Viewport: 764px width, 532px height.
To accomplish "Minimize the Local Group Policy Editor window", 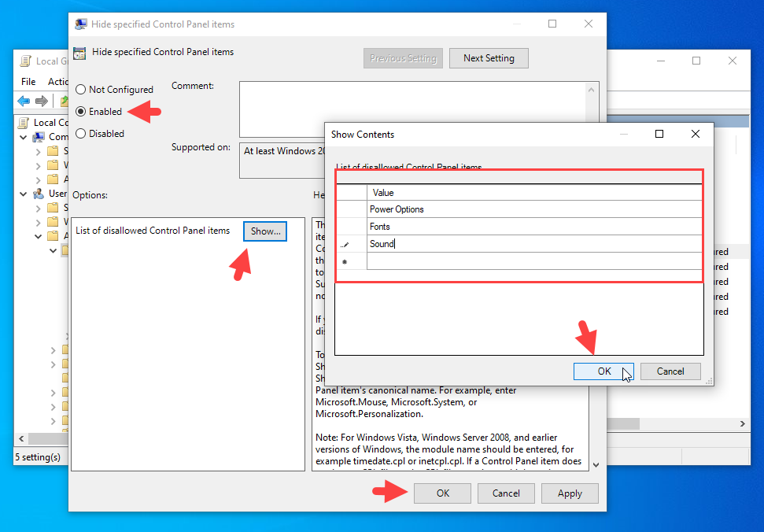I will [x=661, y=61].
